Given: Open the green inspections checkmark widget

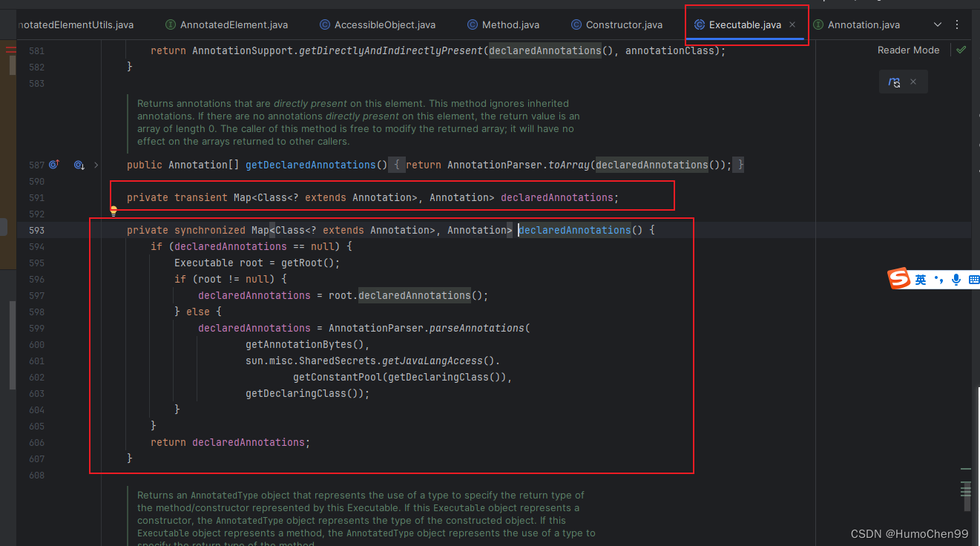Looking at the screenshot, I should (961, 50).
